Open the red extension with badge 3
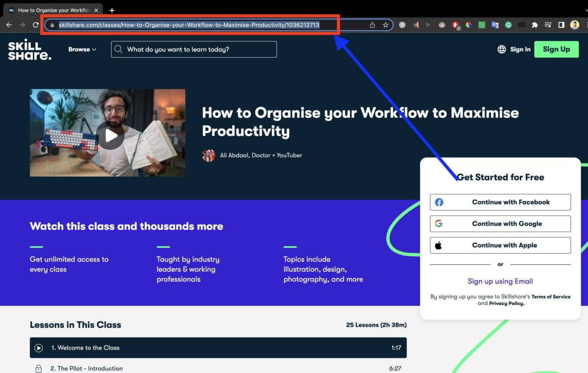Screen dimensions: 588x373 coord(456,25)
